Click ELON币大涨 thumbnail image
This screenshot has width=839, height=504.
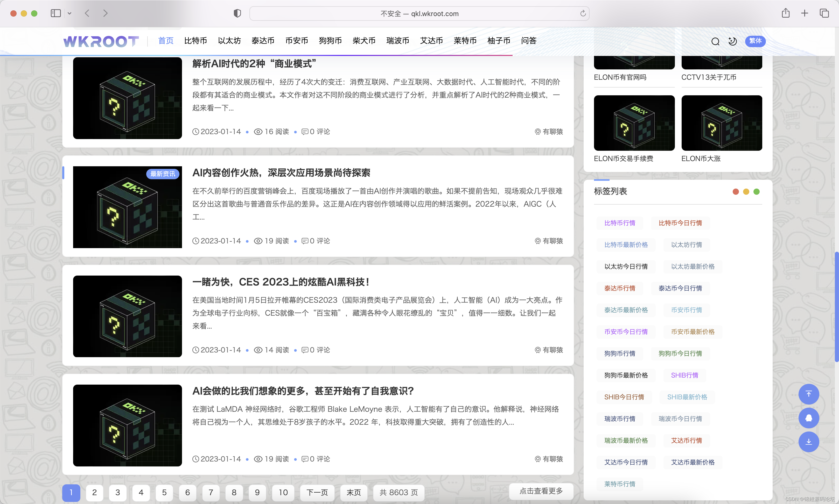click(x=722, y=123)
